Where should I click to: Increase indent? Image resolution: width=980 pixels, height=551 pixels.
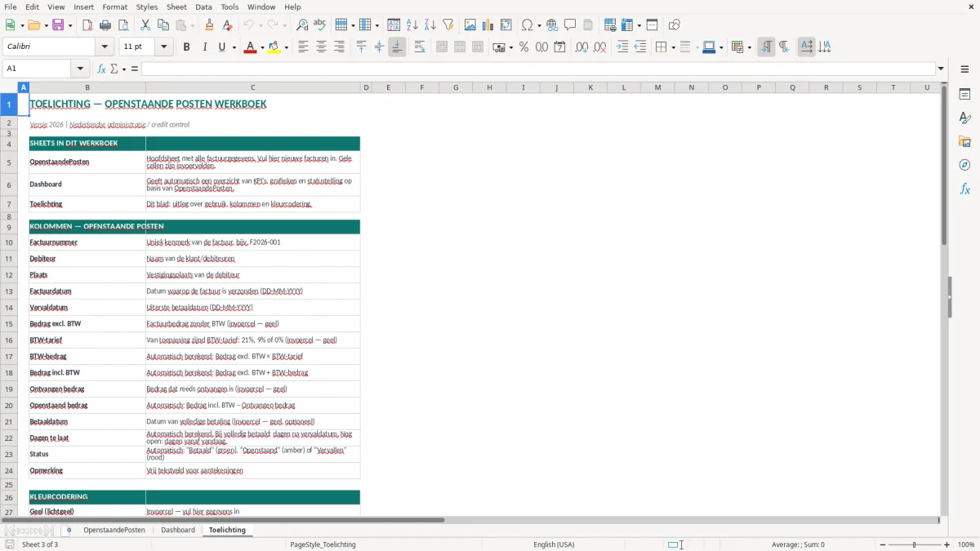click(x=622, y=47)
